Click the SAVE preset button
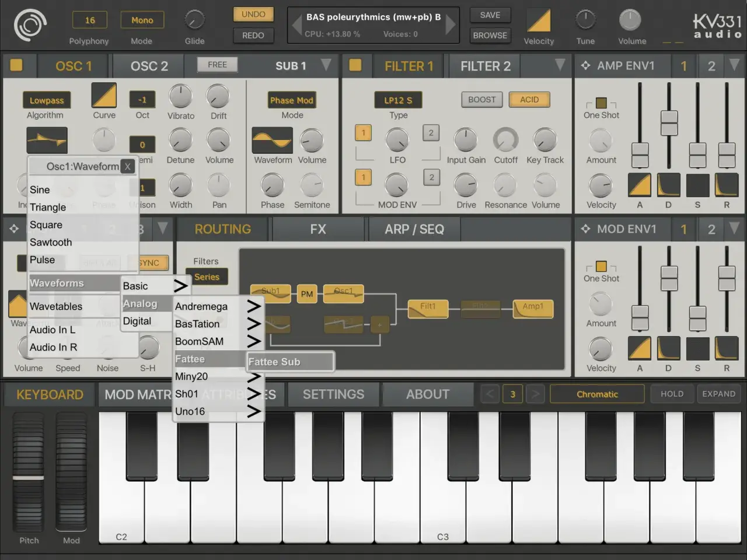The height and width of the screenshot is (560, 747). click(490, 15)
